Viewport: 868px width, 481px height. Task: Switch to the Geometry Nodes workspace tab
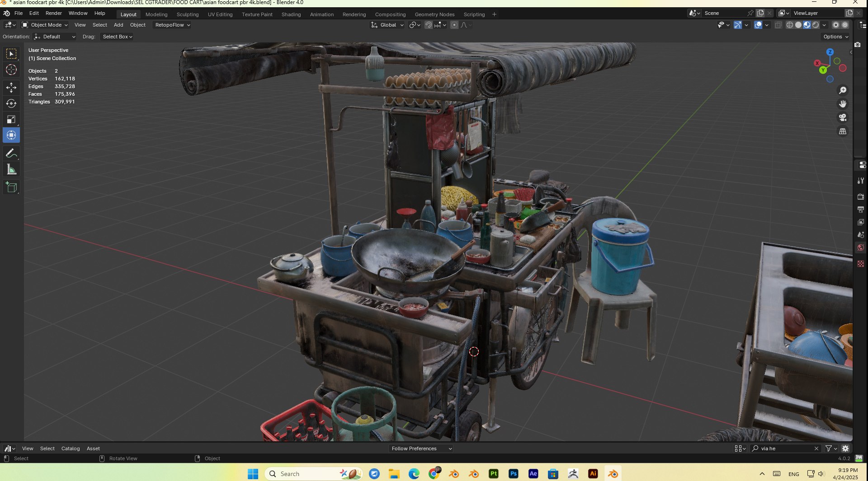coord(434,14)
